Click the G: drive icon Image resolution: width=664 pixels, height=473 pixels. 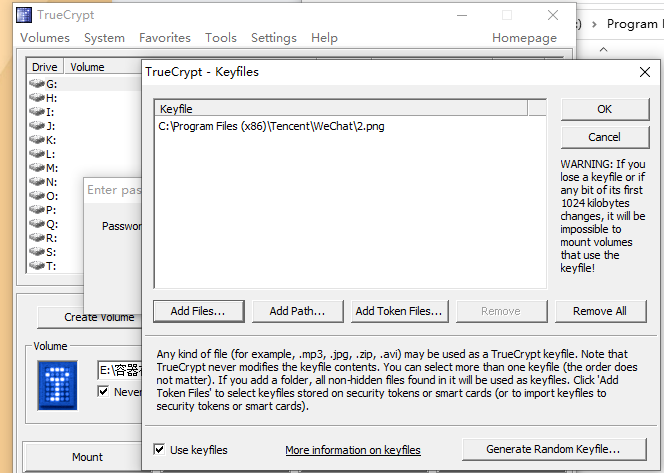coord(37,84)
